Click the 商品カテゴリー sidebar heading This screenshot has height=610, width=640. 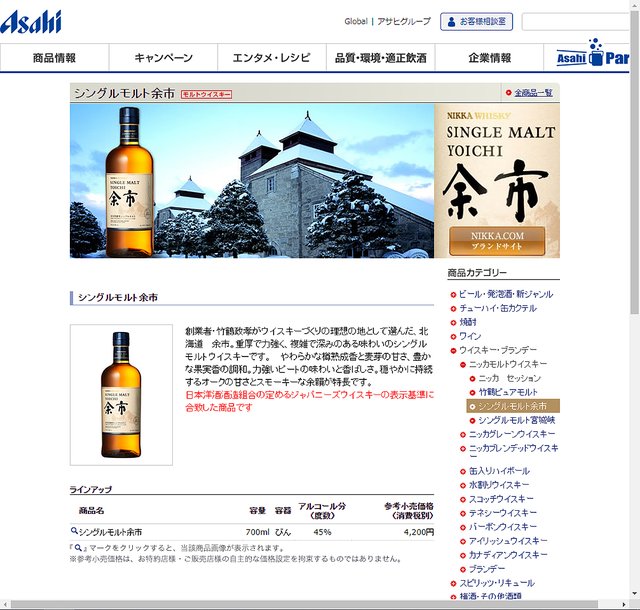coord(477,273)
